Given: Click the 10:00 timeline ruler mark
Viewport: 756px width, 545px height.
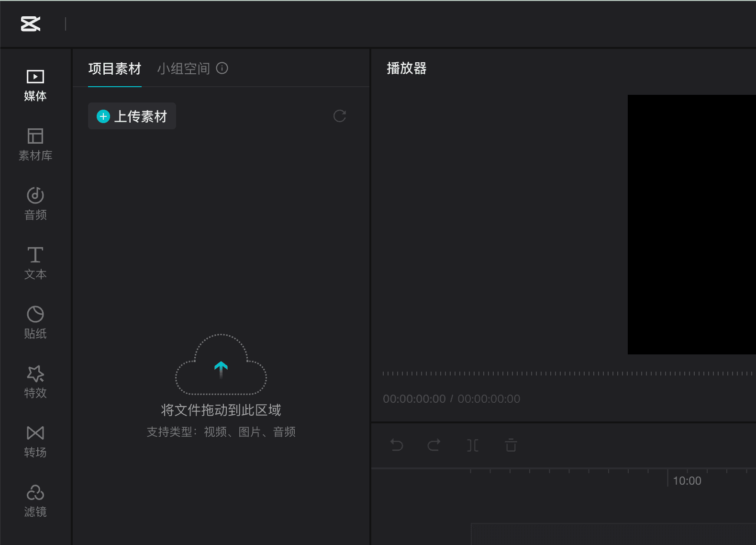Looking at the screenshot, I should 687,481.
